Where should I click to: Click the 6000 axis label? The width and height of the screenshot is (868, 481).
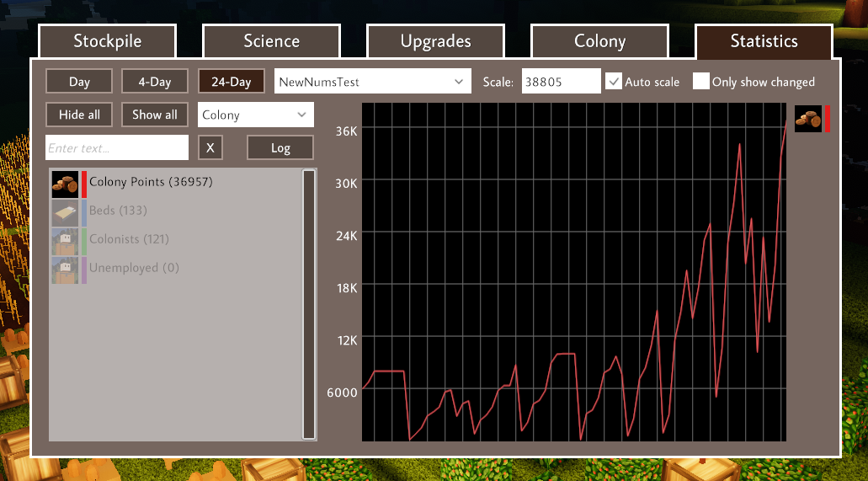click(342, 393)
